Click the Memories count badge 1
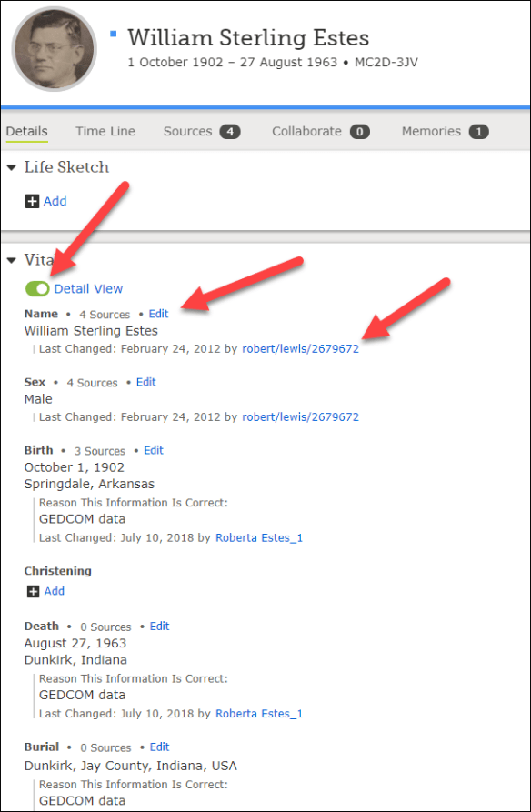This screenshot has height=812, width=531. pyautogui.click(x=478, y=132)
